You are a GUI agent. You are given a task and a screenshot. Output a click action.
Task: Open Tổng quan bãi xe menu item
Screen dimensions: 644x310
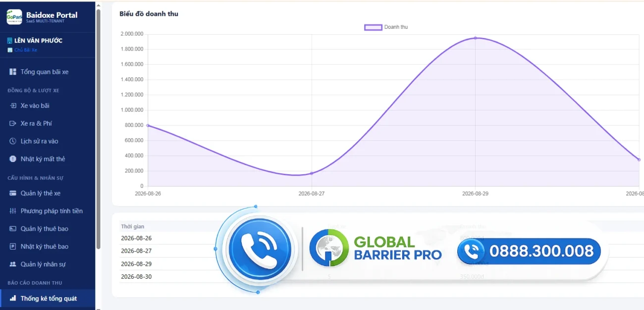point(48,72)
